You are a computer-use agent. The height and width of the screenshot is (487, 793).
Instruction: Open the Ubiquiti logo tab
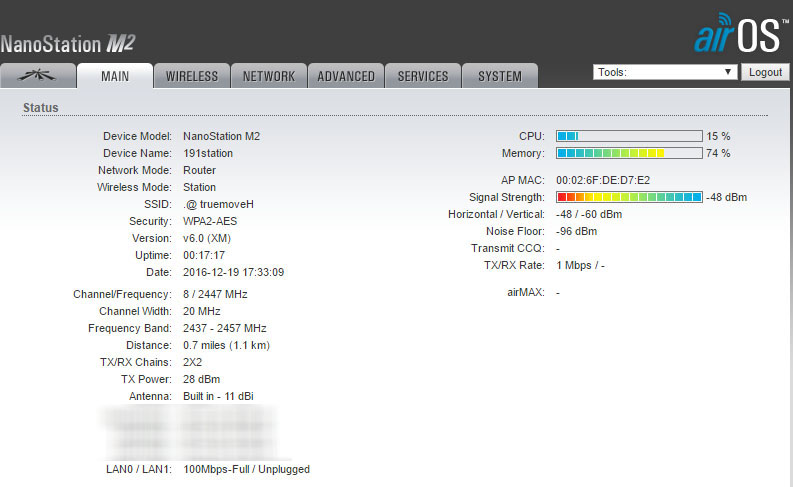[38, 76]
